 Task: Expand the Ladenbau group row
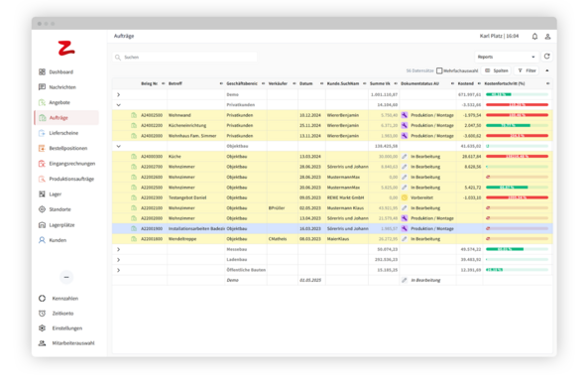pyautogui.click(x=119, y=260)
